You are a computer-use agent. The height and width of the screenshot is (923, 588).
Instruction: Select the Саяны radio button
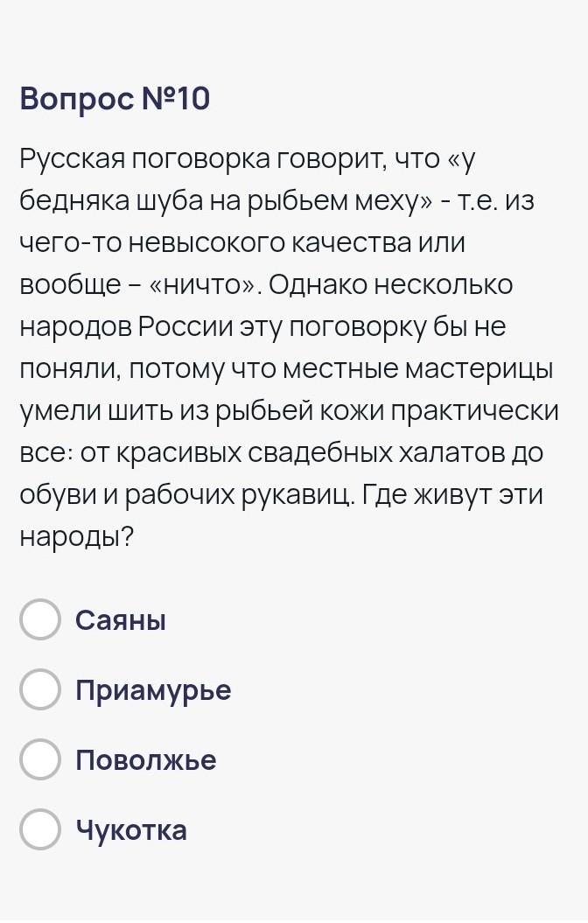click(40, 620)
